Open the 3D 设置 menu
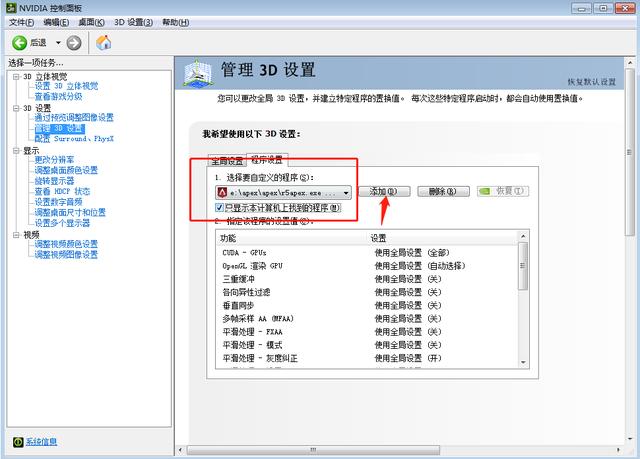640x459 pixels. click(x=135, y=22)
